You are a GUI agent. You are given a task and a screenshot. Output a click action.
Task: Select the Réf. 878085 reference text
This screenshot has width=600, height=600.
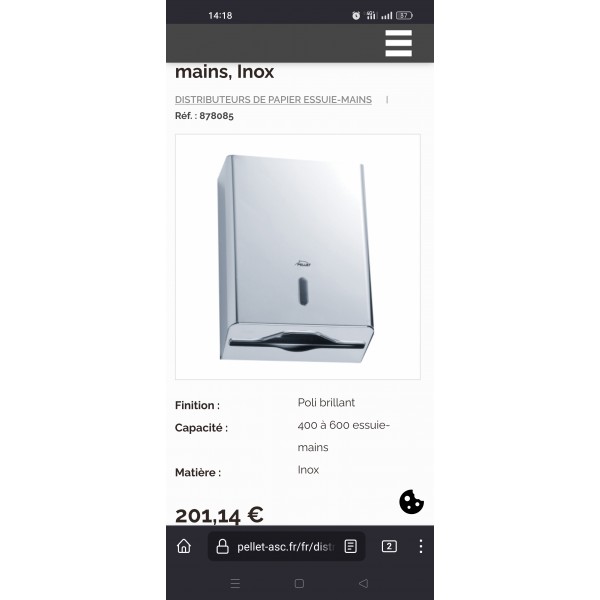click(x=204, y=116)
